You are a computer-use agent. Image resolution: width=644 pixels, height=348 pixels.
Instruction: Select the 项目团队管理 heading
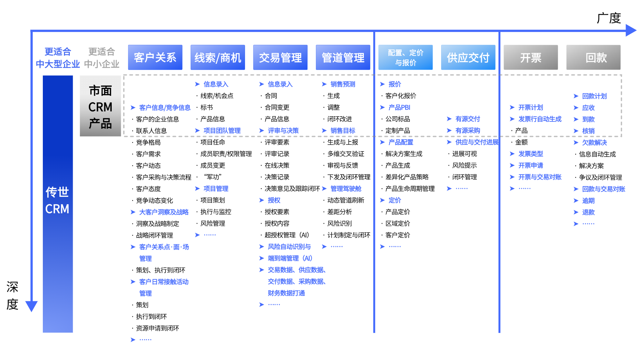pos(222,130)
